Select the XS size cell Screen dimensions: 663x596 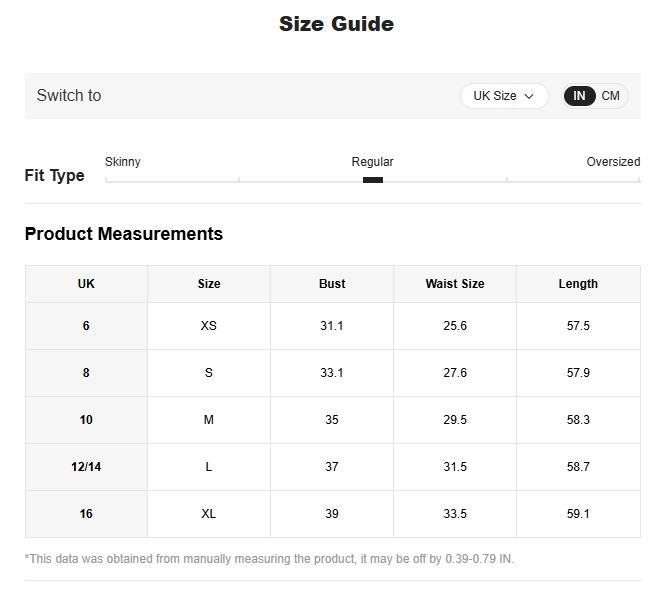(209, 326)
